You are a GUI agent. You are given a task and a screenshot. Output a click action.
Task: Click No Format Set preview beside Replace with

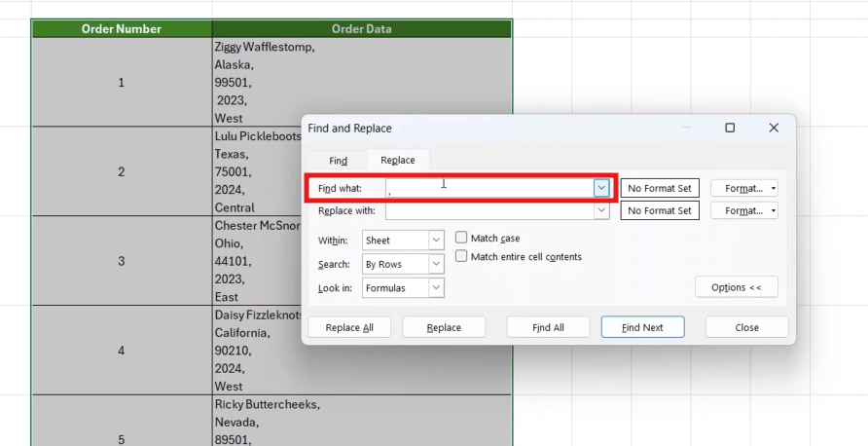pyautogui.click(x=660, y=210)
